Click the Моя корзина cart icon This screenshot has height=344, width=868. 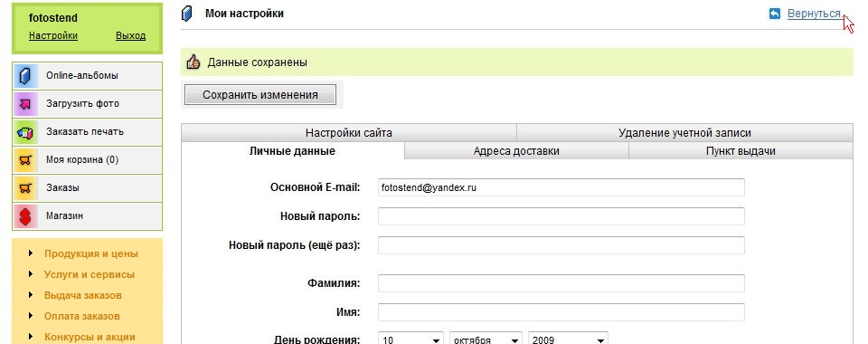pos(25,160)
